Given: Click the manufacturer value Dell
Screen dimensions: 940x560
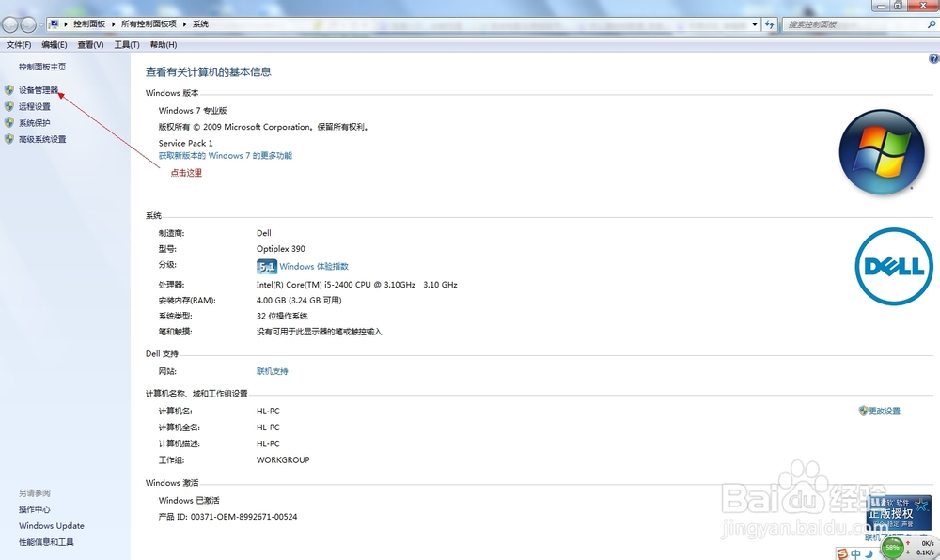Looking at the screenshot, I should [264, 233].
